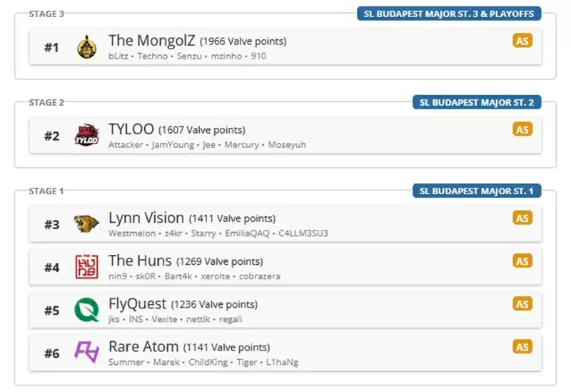The width and height of the screenshot is (571, 392).
Task: Open the Rare Atom team name link
Action: coord(143,346)
